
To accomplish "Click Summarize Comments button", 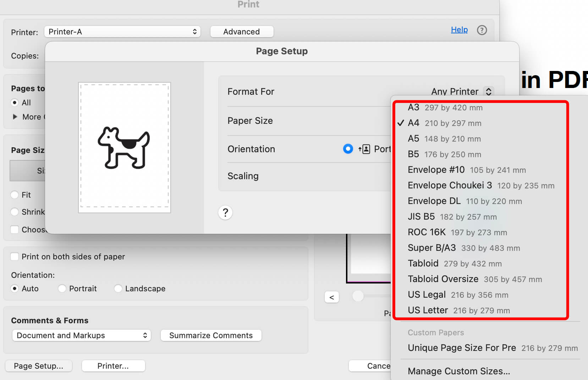I will (211, 335).
